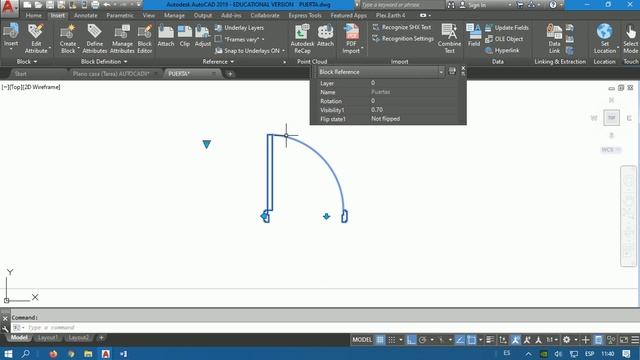
Task: Open the Block Reference selection dropdown
Action: tap(441, 72)
